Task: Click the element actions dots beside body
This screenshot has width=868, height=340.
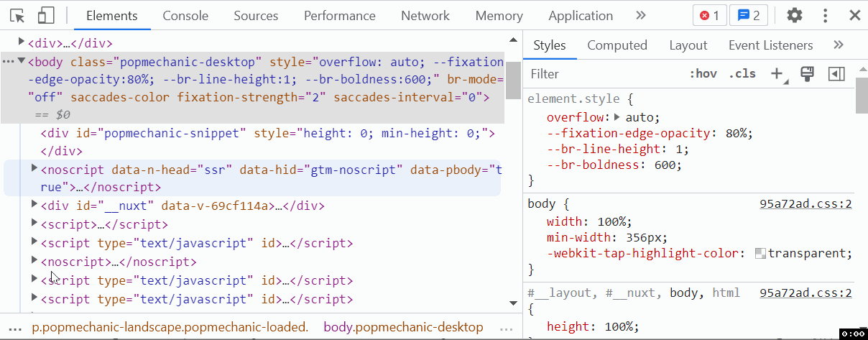Action: [x=8, y=62]
